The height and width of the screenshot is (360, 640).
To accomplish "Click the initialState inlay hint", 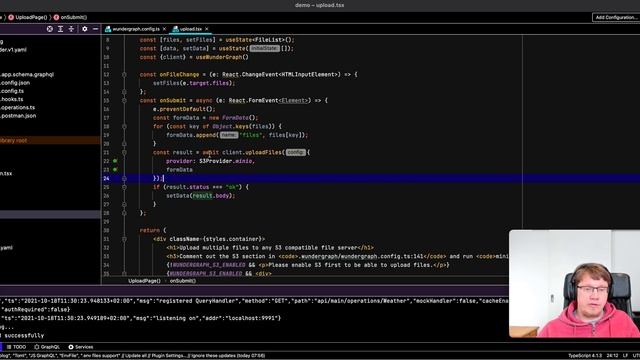I will (x=264, y=49).
